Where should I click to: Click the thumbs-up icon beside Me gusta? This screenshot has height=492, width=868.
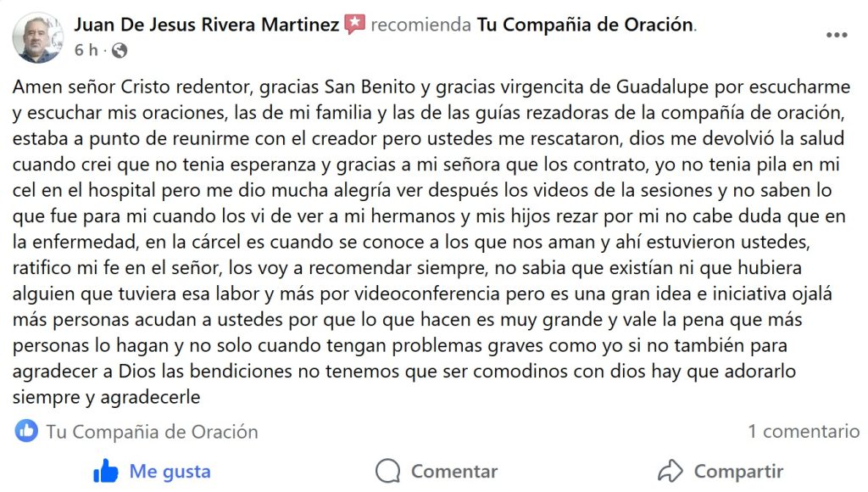pos(106,471)
